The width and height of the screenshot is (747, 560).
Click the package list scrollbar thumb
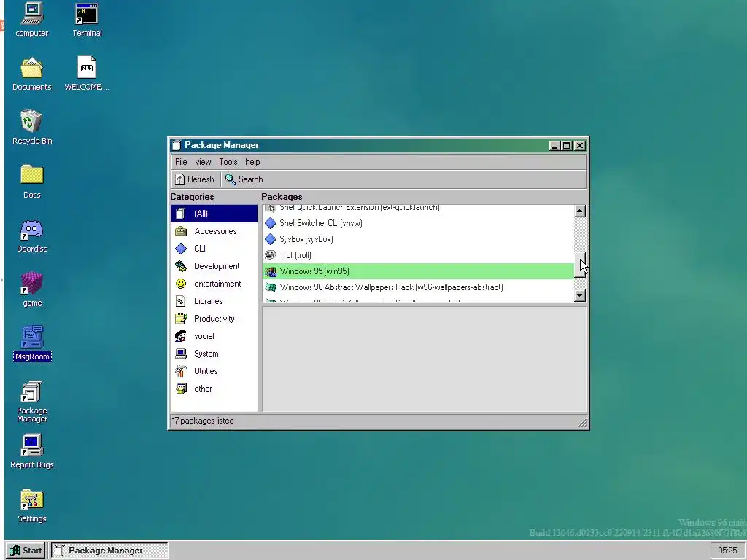click(x=580, y=265)
